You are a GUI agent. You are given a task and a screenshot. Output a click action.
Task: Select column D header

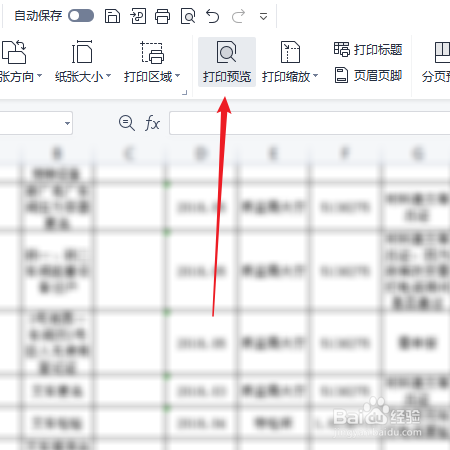[x=201, y=153]
